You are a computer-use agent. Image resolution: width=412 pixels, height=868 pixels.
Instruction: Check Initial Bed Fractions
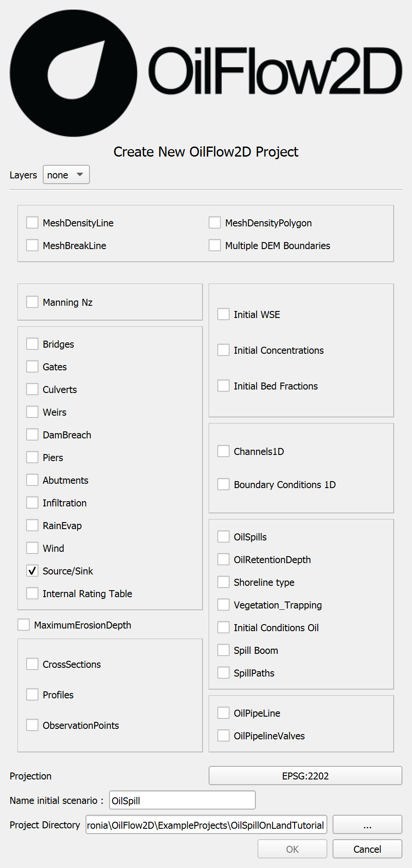click(223, 386)
